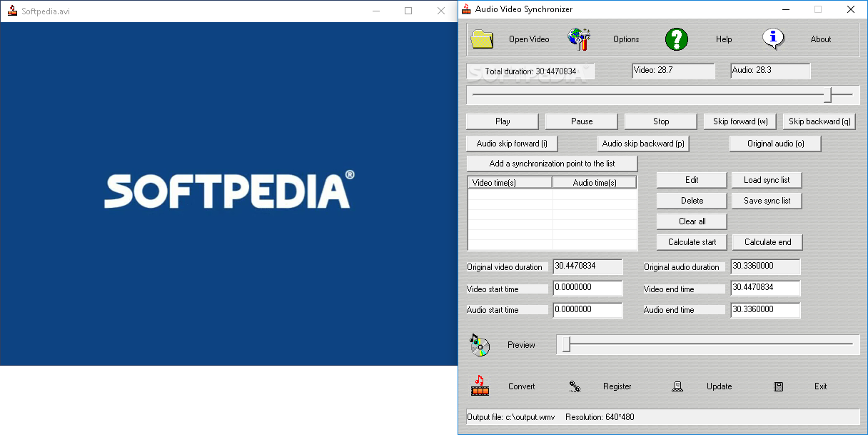
Task: Open the Video label in toolbar
Action: pyautogui.click(x=529, y=39)
